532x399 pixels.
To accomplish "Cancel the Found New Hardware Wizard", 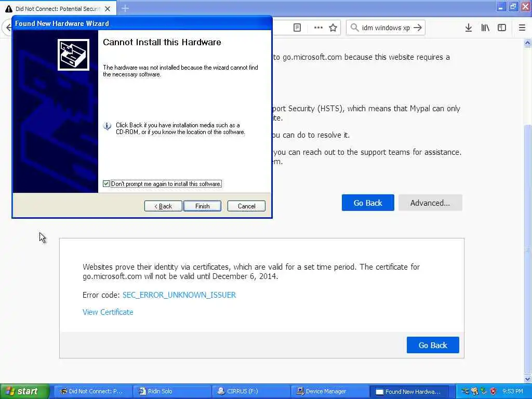I will coord(246,206).
